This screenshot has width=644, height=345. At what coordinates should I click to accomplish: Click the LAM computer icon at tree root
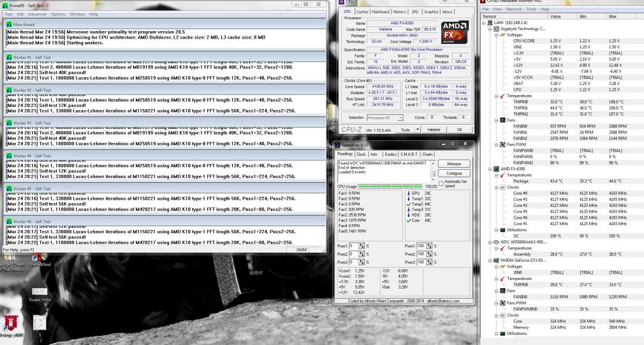click(x=489, y=23)
